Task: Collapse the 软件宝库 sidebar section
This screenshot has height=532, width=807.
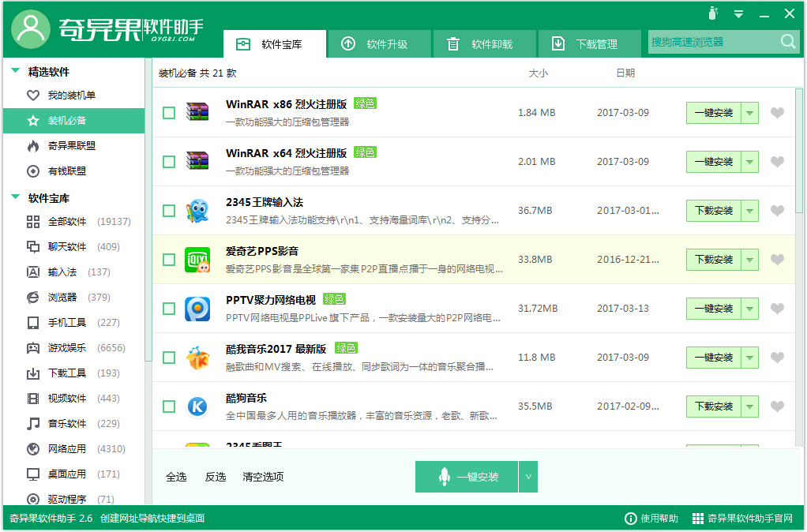Action: [x=16, y=197]
